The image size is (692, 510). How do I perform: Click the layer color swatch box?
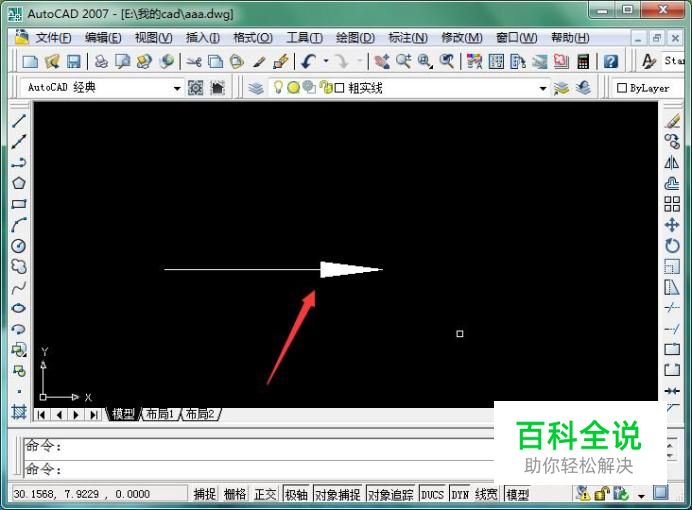click(x=339, y=88)
